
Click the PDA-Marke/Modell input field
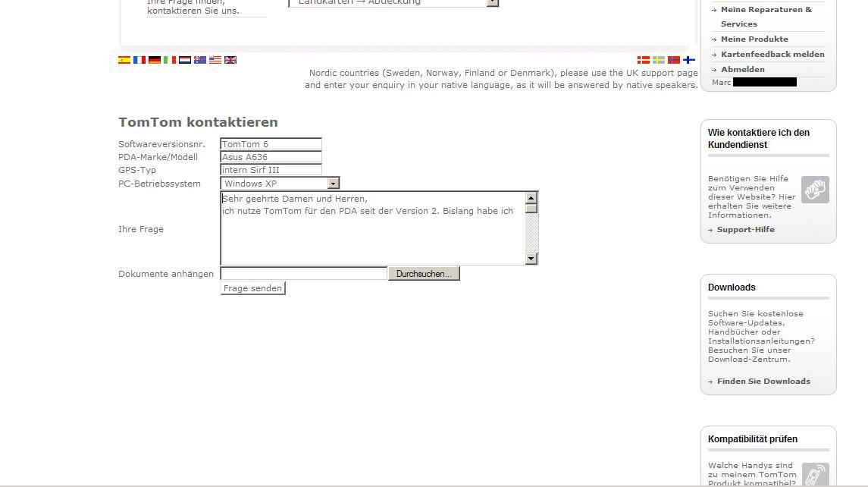click(x=271, y=157)
